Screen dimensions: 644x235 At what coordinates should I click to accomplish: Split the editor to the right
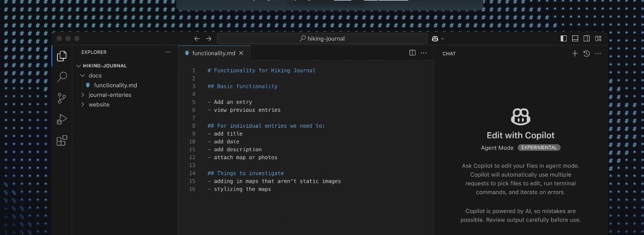coord(413,53)
